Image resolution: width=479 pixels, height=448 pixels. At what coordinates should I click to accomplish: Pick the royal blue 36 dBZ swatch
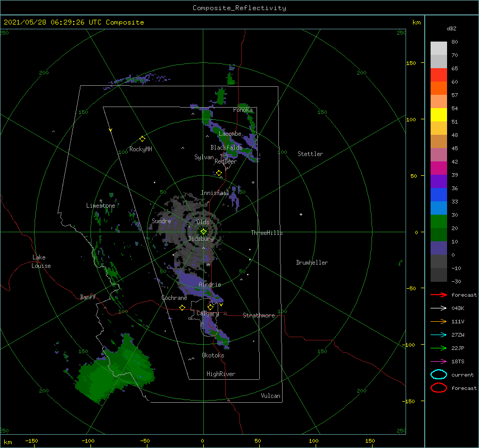(439, 194)
